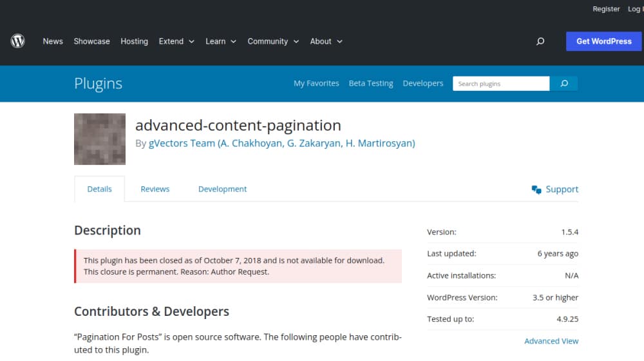Image resolution: width=644 pixels, height=361 pixels.
Task: Click the Active installations N/A value
Action: click(x=571, y=275)
